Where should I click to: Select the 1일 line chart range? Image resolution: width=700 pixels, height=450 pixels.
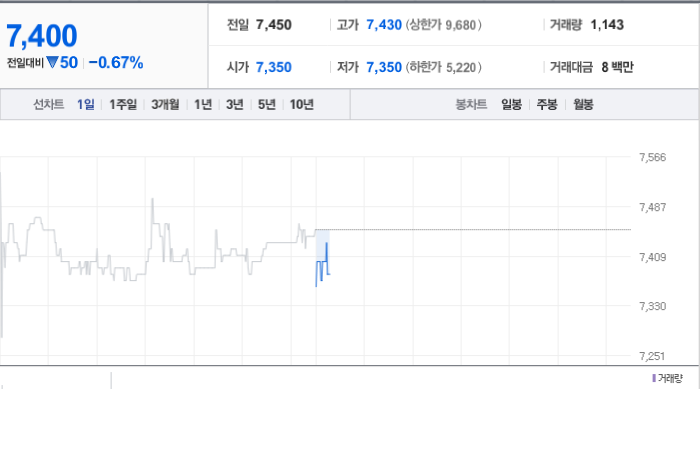pos(85,104)
